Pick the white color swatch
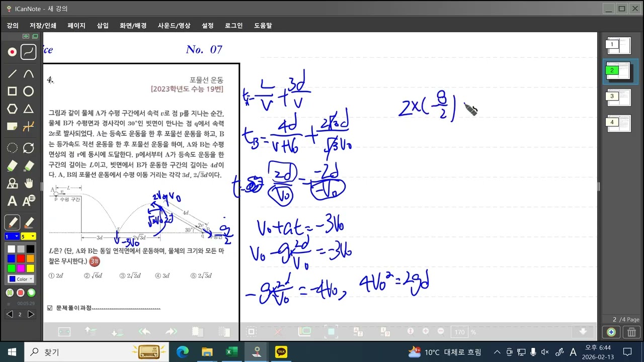The height and width of the screenshot is (362, 644). 11,249
